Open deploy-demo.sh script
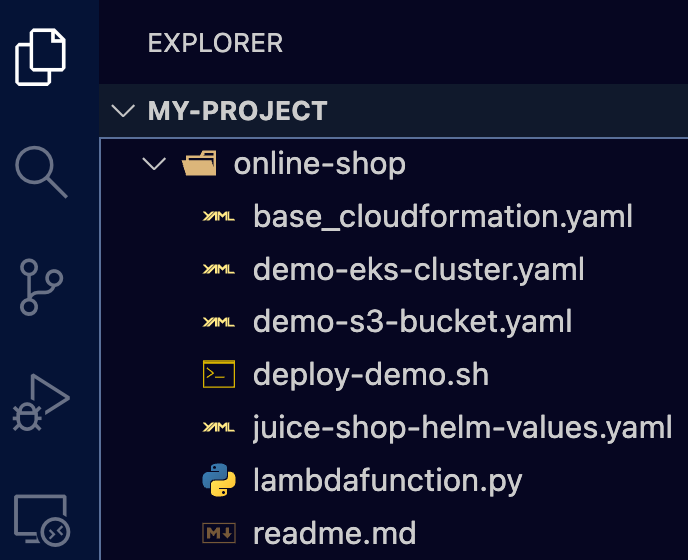The width and height of the screenshot is (688, 560). 371,374
